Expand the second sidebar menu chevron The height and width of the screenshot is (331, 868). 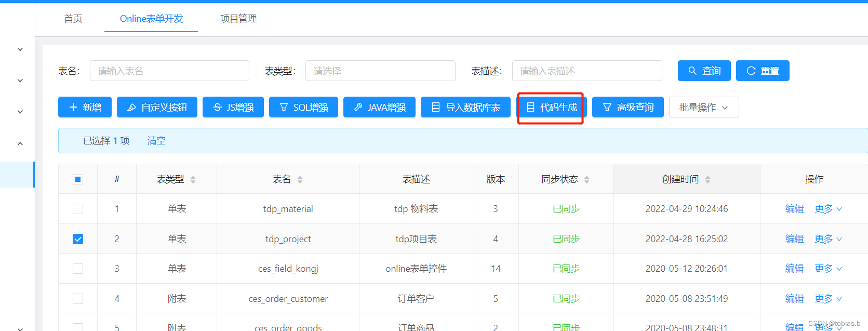(20, 81)
